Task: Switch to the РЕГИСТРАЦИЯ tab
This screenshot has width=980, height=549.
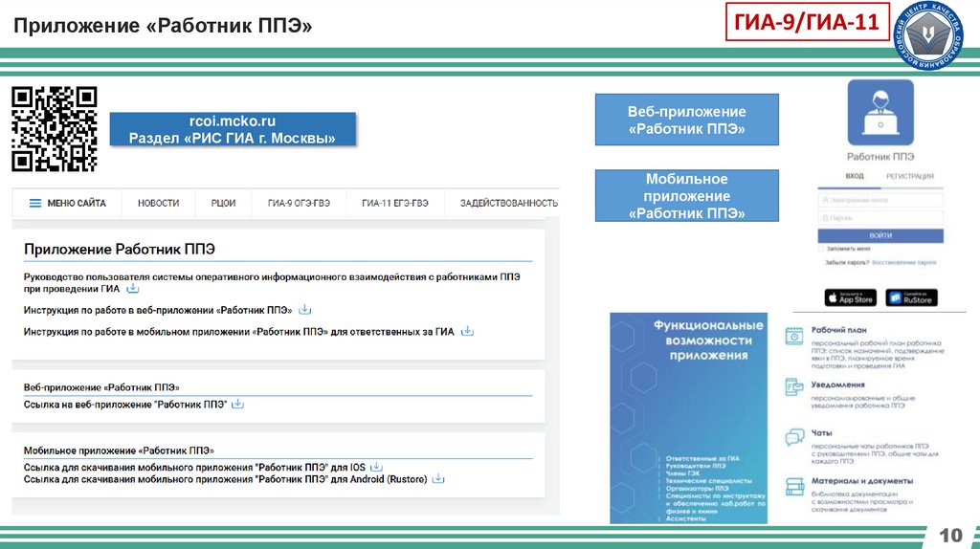Action: pos(910,176)
